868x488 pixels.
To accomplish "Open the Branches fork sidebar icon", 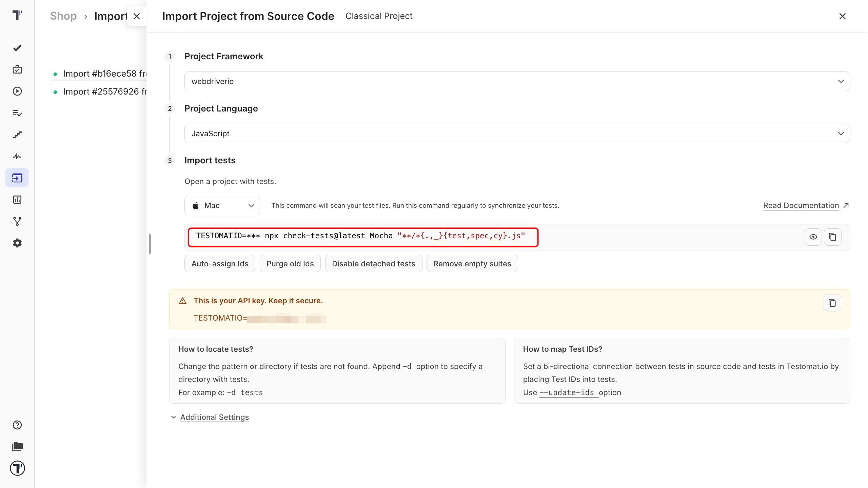I will 17,221.
